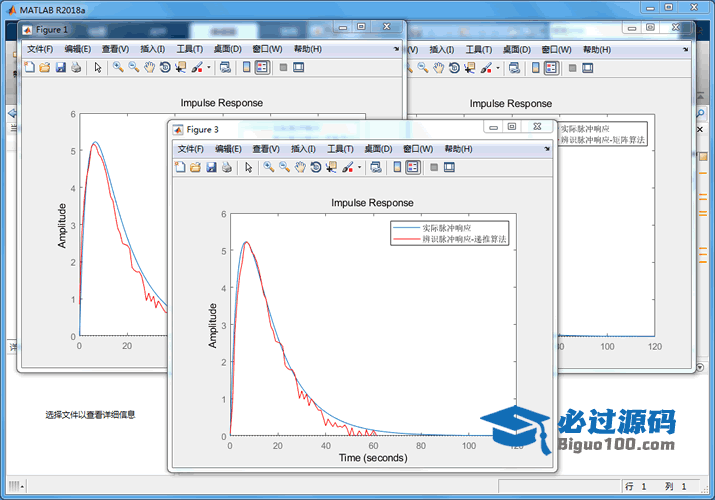Open 帮助(H) menu in right background figure
715x500 pixels.
click(x=597, y=50)
